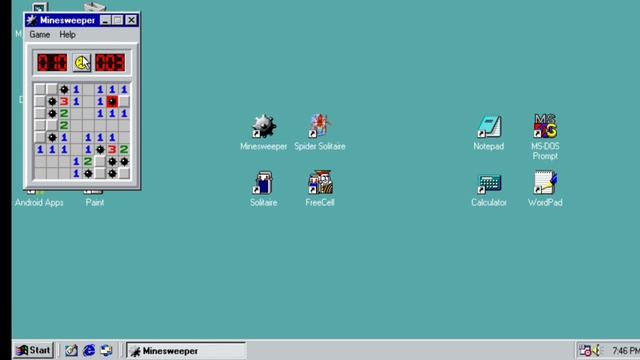Click the Start button

tap(33, 350)
